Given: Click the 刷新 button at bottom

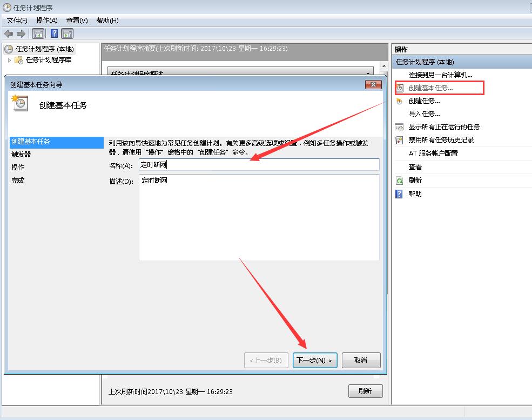Looking at the screenshot, I should (x=365, y=391).
